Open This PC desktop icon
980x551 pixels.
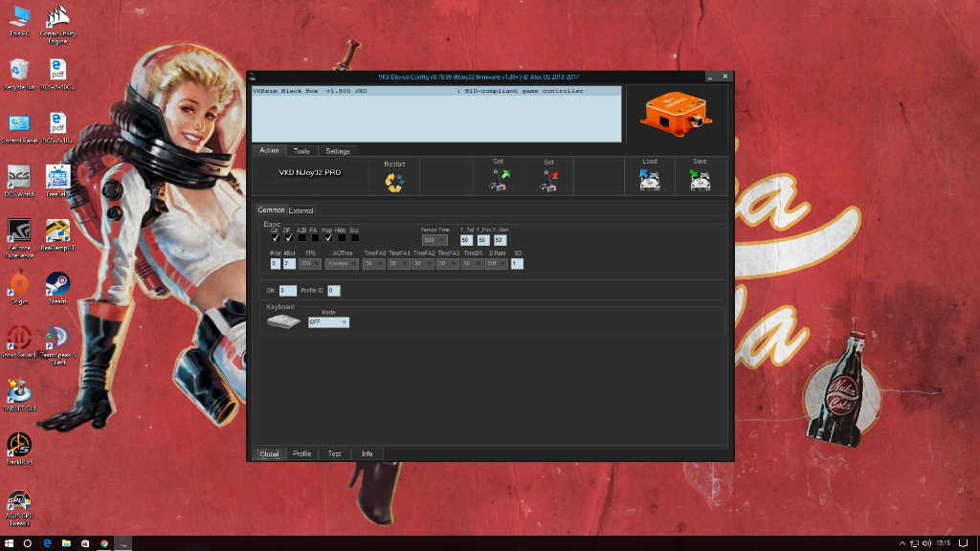pyautogui.click(x=19, y=21)
